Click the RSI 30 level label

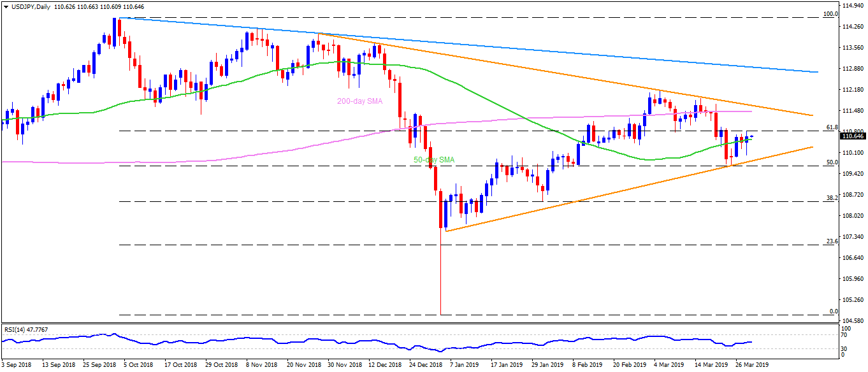pos(846,348)
